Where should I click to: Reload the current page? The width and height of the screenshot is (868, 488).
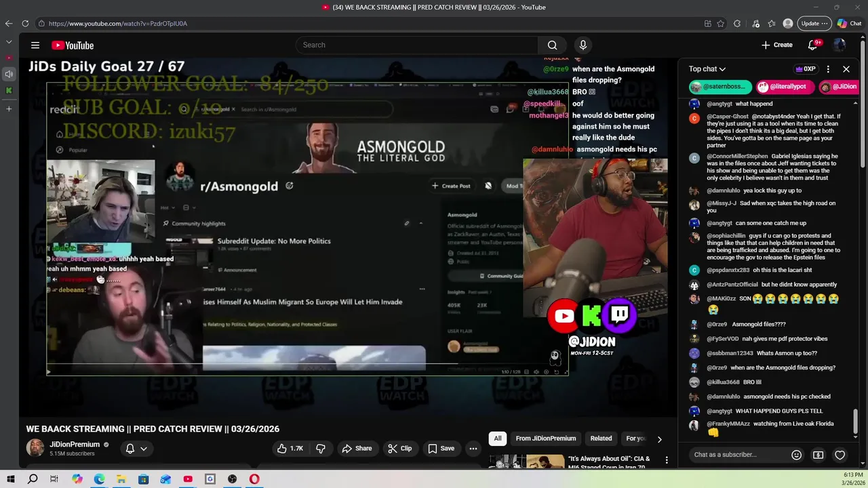pyautogui.click(x=25, y=24)
